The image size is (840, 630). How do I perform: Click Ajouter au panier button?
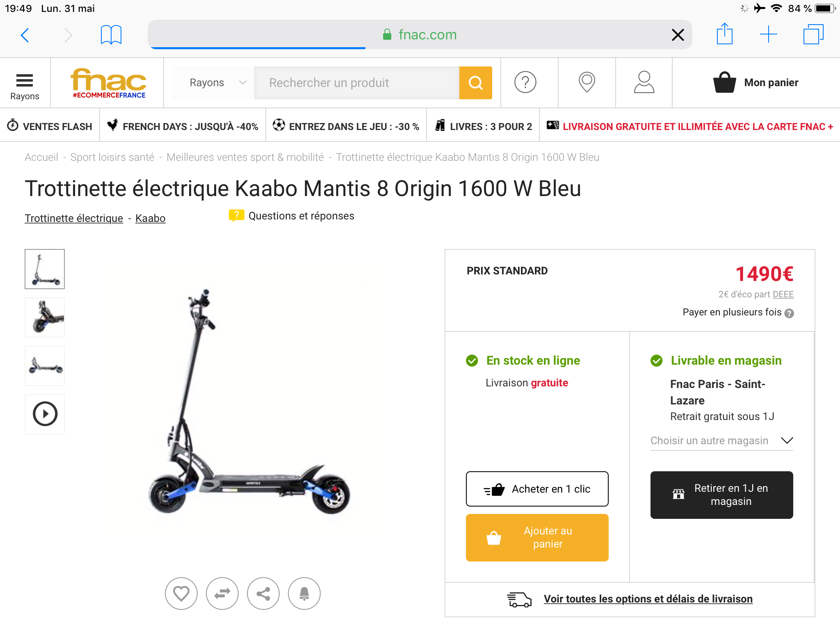(537, 537)
